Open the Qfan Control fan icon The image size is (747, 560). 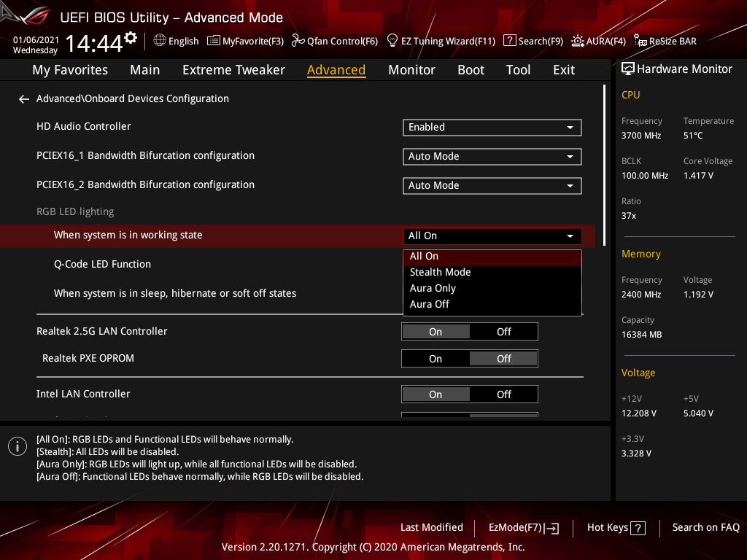coord(298,41)
